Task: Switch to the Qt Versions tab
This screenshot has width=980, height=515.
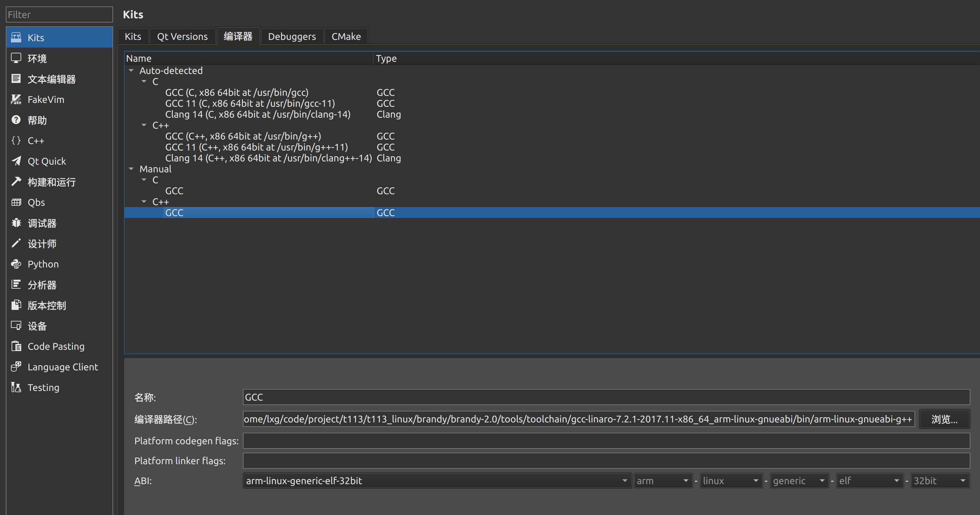Action: [182, 37]
